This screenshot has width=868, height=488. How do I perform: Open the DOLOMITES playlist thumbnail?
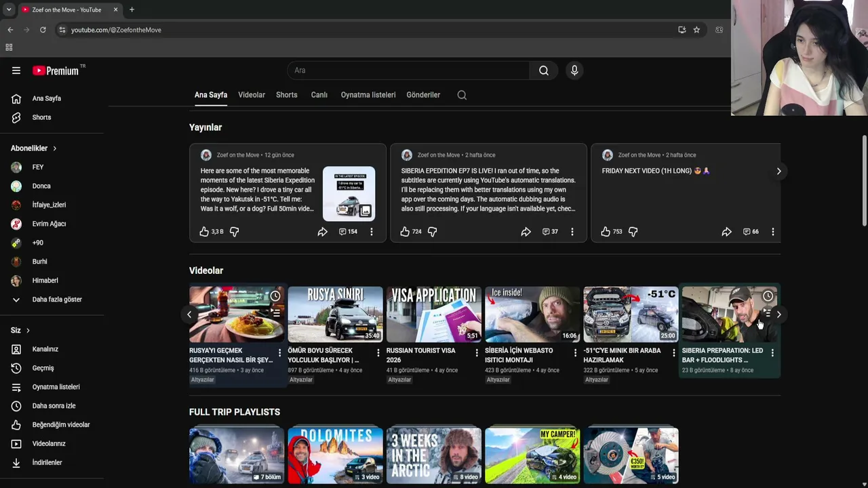335,455
